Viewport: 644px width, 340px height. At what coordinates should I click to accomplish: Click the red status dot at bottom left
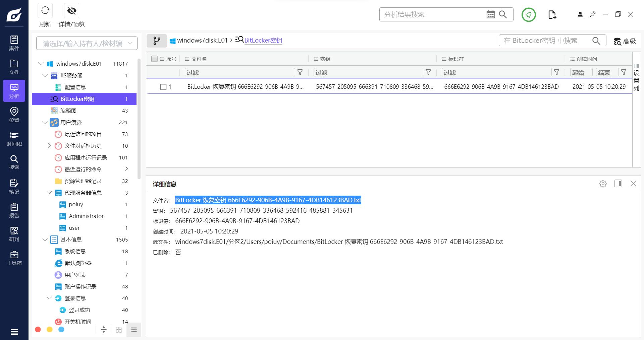coord(38,330)
